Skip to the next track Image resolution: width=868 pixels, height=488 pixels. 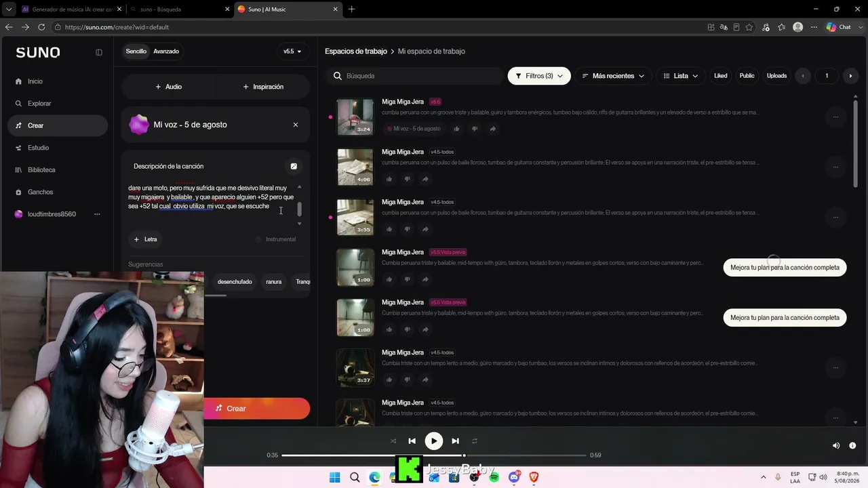click(x=455, y=441)
